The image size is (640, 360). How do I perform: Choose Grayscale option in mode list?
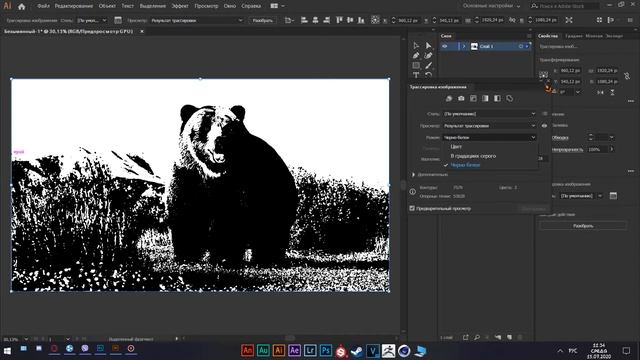tap(473, 156)
